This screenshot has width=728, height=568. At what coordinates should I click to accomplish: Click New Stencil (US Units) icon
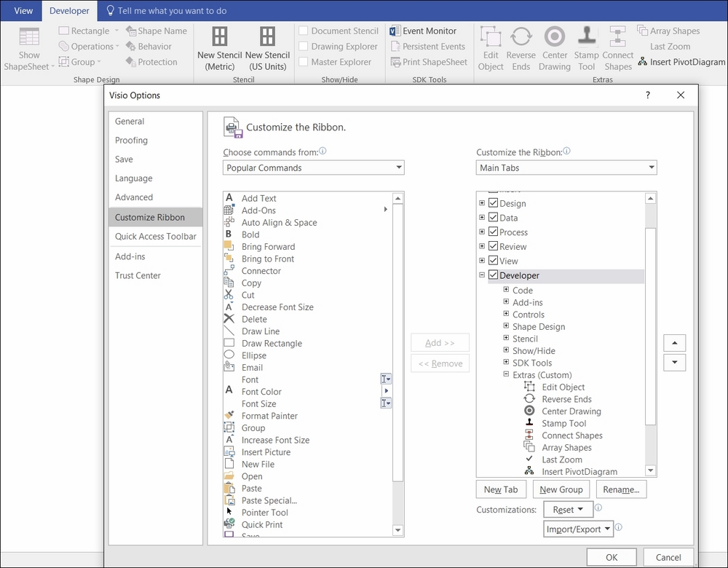267,36
